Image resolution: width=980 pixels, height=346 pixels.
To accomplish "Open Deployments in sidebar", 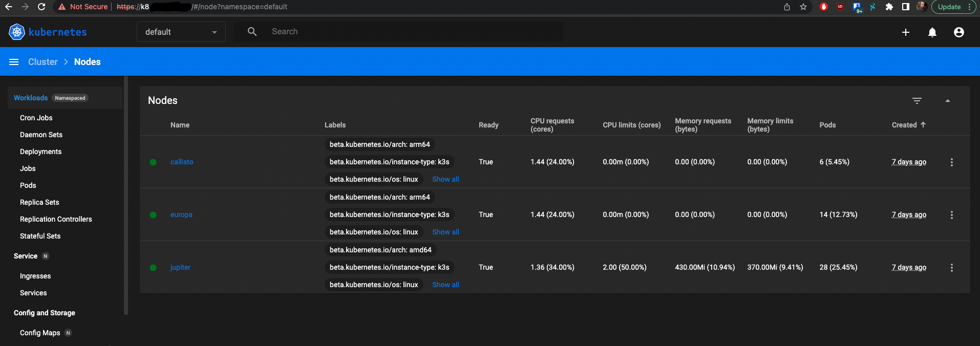I will click(40, 152).
